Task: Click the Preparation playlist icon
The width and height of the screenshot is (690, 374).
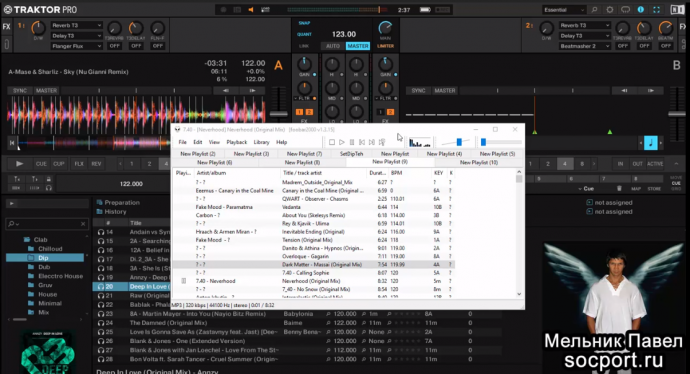Action: point(100,202)
